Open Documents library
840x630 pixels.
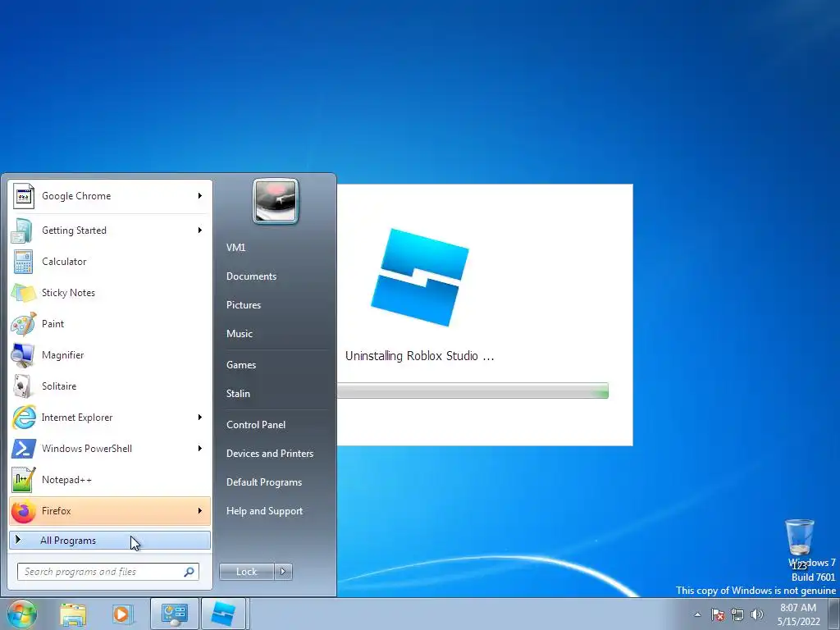(251, 276)
